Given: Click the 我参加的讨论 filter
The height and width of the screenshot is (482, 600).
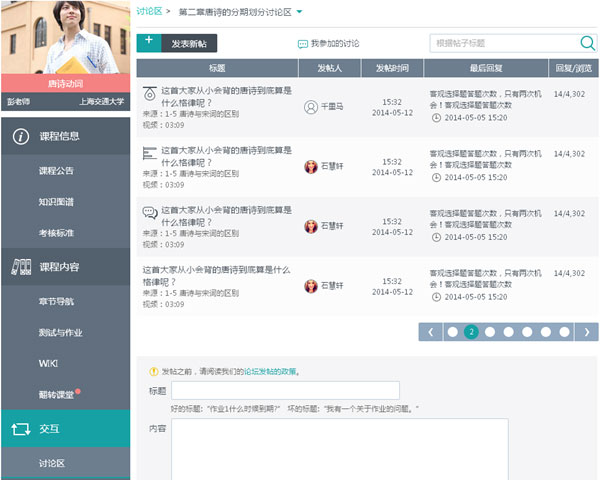Looking at the screenshot, I should (329, 44).
